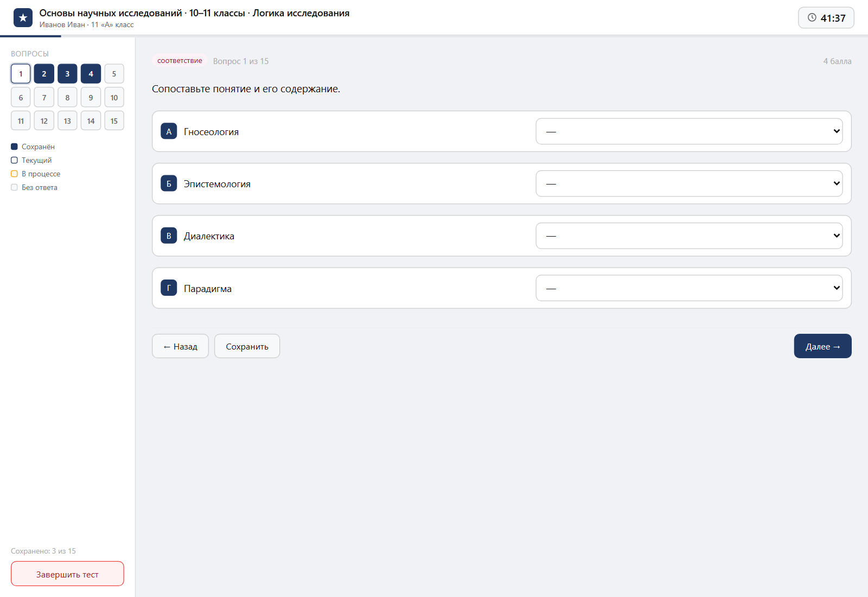The width and height of the screenshot is (868, 597).
Task: Click the '4 балла' score label
Action: point(837,61)
